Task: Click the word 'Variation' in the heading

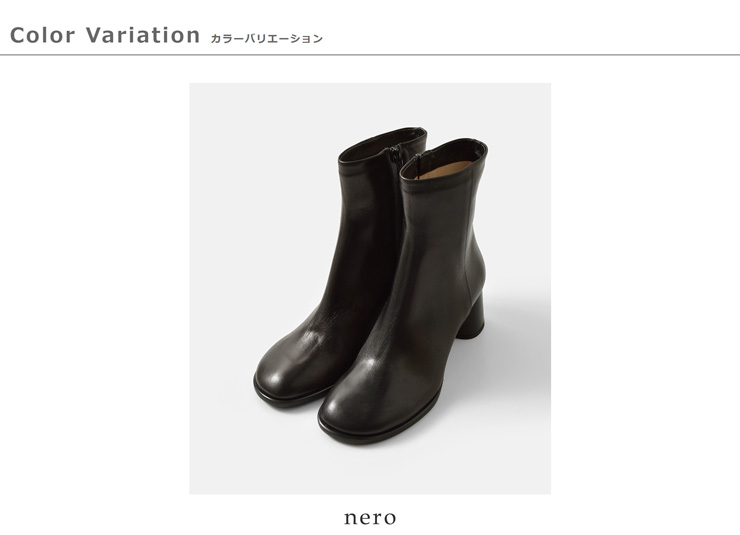Action: point(143,35)
